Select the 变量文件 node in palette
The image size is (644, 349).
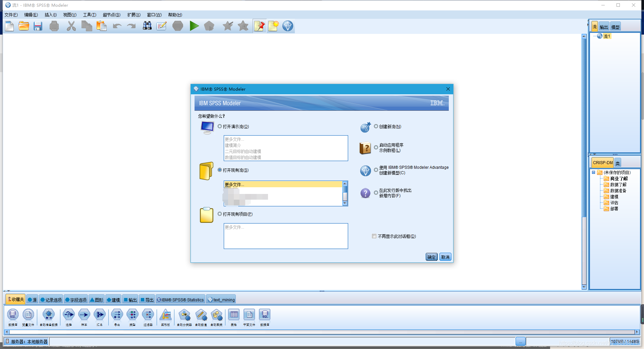coord(28,315)
